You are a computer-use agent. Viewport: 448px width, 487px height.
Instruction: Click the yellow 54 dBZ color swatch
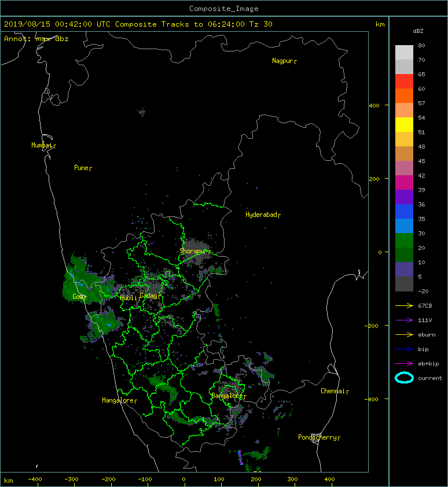[x=404, y=124]
